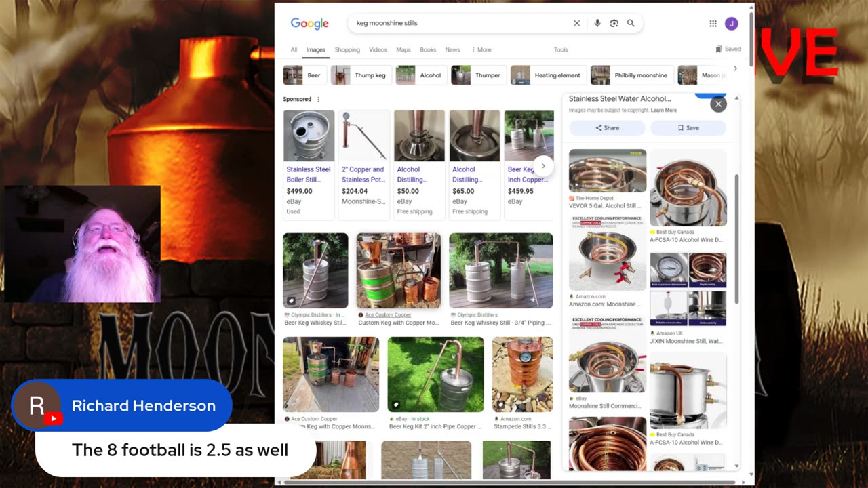Submit search with magnifier icon
The width and height of the screenshot is (868, 488).
tap(631, 23)
